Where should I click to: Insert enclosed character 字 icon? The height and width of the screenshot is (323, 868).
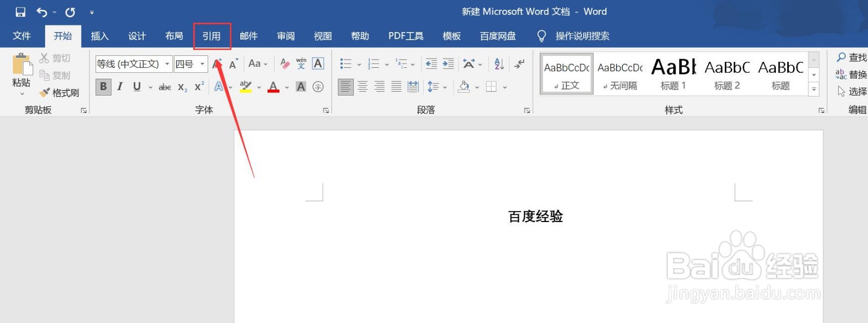coord(318,86)
